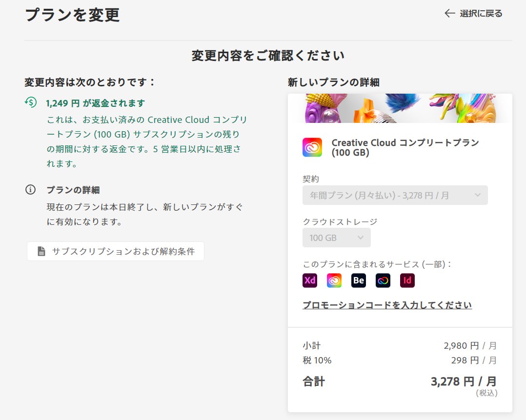
Task: Click the (税込) note under total
Action: [486, 393]
